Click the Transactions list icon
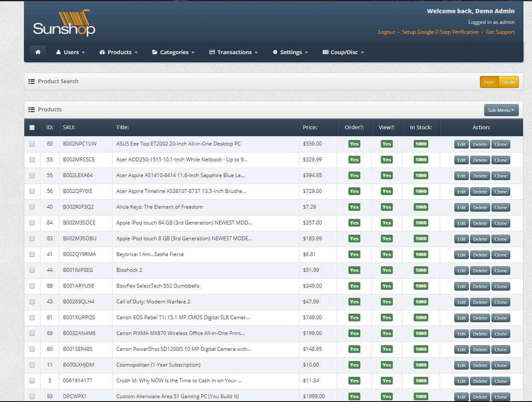This screenshot has width=532, height=402. (x=211, y=52)
